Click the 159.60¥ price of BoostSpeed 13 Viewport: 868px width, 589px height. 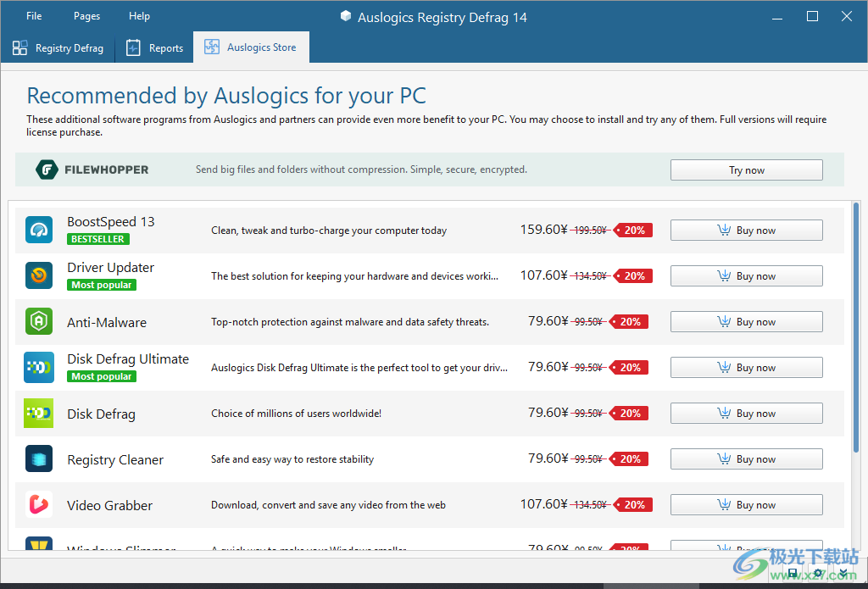click(x=544, y=230)
